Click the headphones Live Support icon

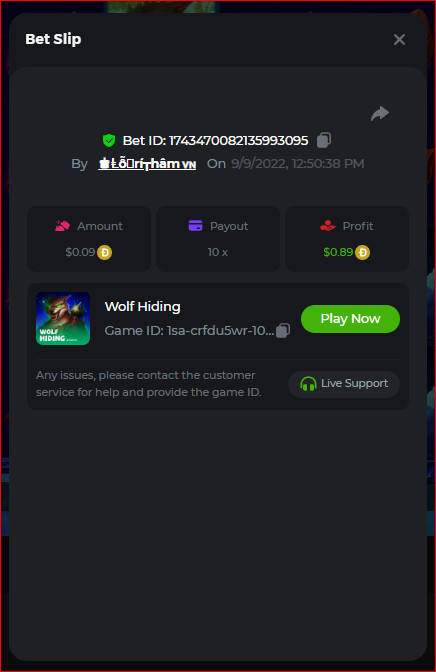(308, 384)
